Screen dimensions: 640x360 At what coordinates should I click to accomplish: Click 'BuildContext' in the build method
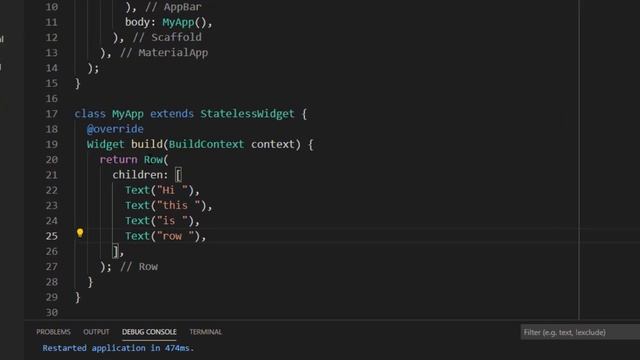(206, 144)
